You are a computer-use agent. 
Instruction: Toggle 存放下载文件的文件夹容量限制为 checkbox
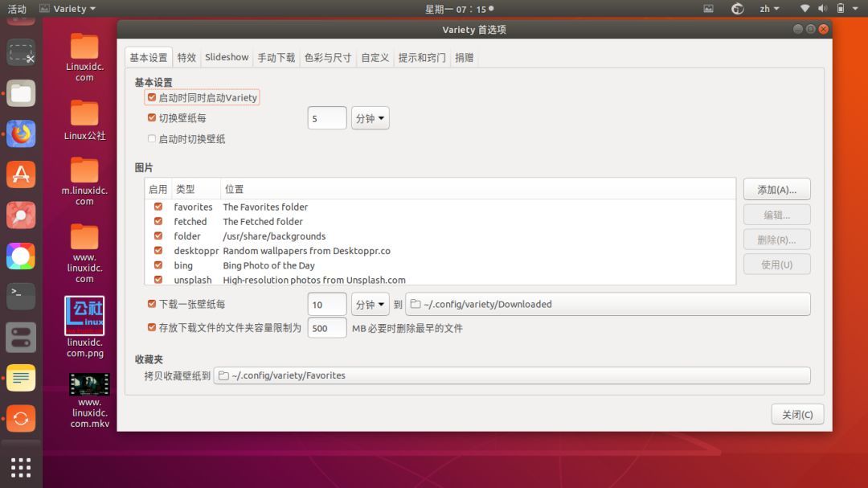152,327
